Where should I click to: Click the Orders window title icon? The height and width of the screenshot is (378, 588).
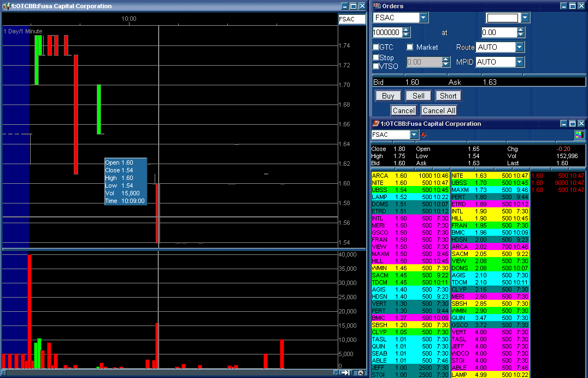pos(377,5)
